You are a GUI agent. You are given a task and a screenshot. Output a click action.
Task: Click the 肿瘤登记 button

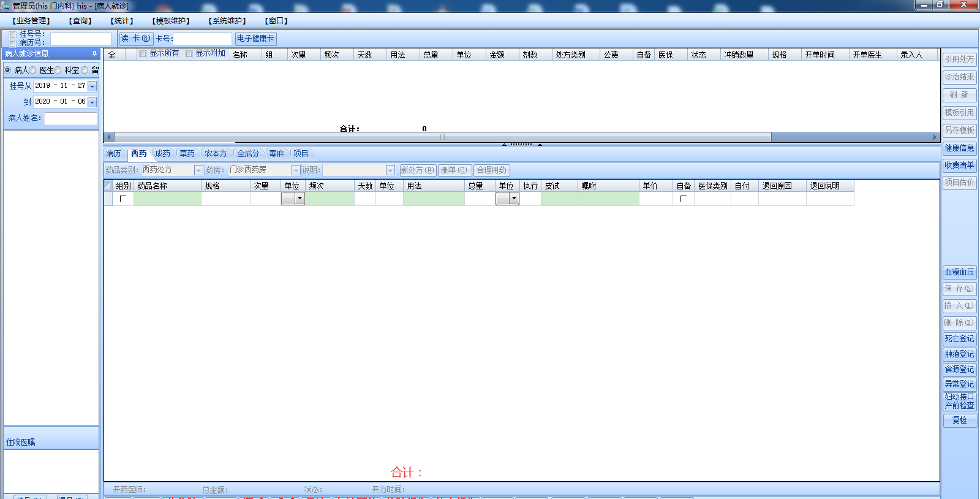click(959, 354)
